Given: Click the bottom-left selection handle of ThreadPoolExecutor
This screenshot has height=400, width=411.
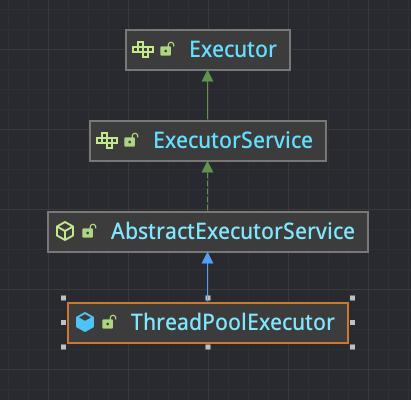Looking at the screenshot, I should pos(64,347).
